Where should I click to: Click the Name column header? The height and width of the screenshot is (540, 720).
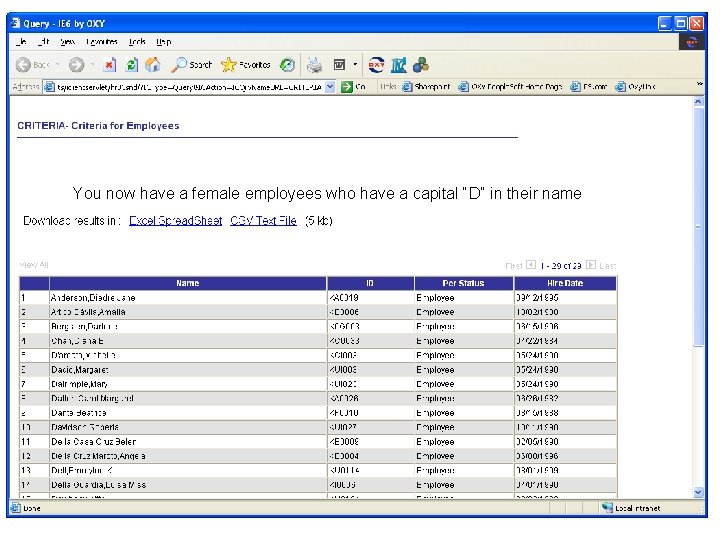tap(188, 283)
